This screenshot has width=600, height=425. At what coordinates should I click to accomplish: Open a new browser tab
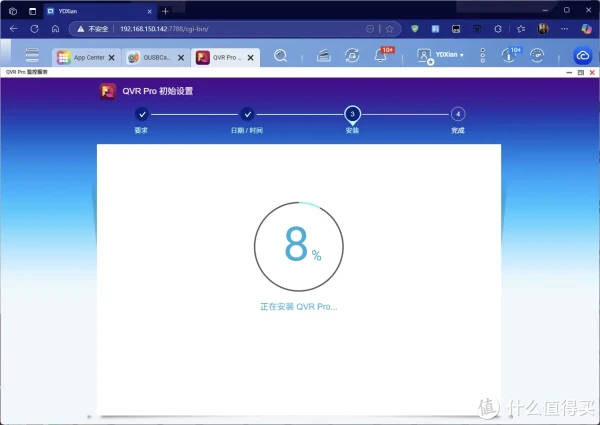point(165,11)
